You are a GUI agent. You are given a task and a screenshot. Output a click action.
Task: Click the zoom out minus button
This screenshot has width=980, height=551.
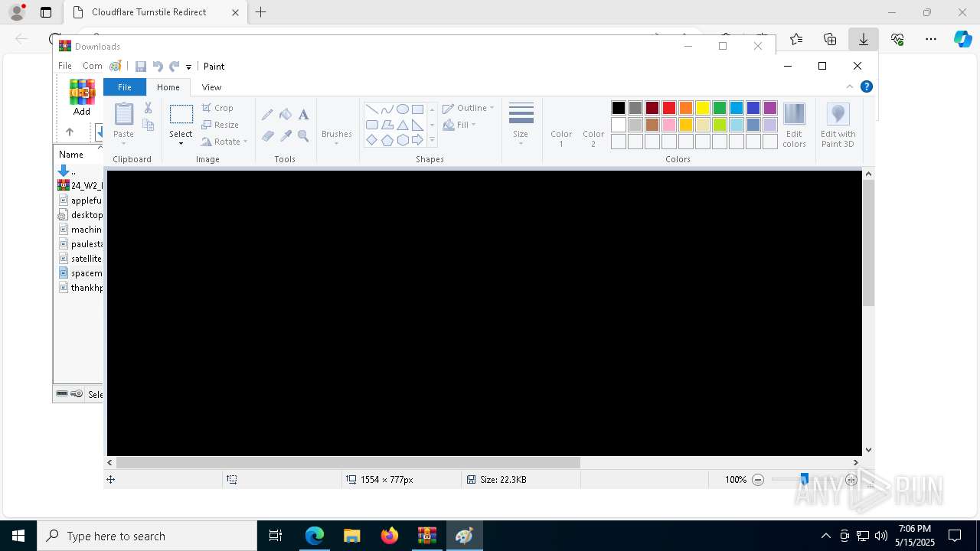pos(758,480)
